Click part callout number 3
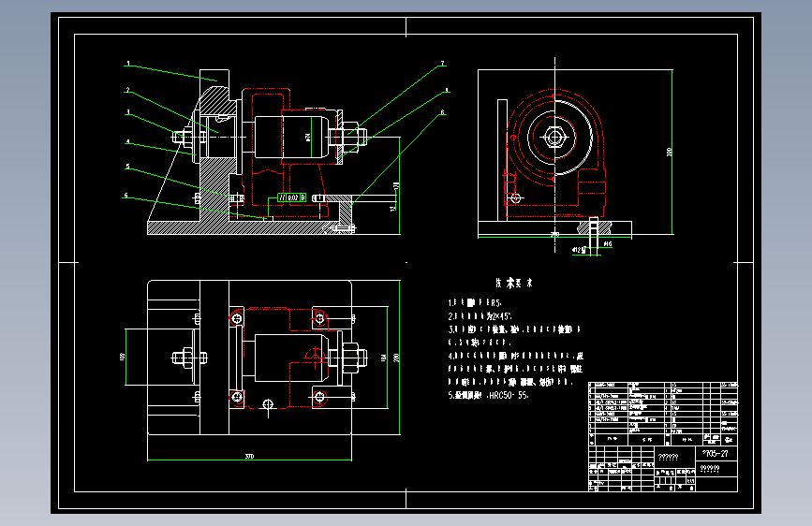This screenshot has height=526, width=812. 128,112
